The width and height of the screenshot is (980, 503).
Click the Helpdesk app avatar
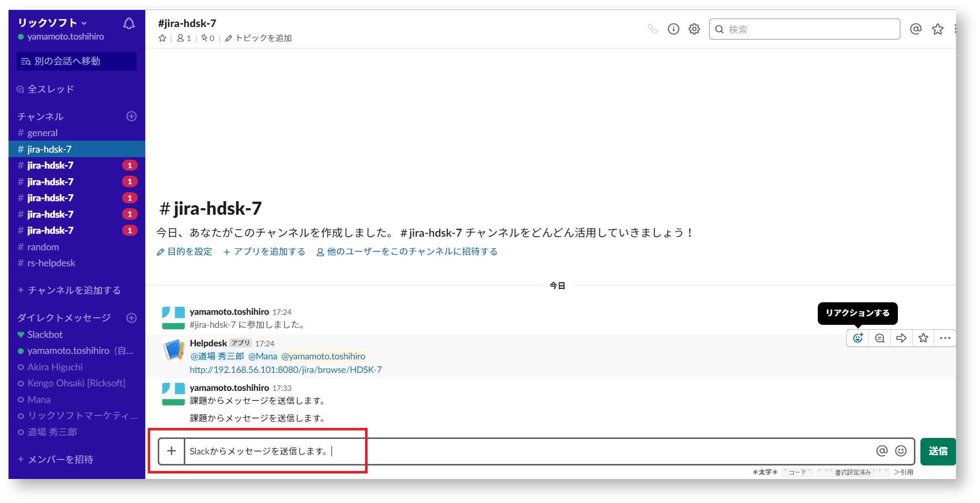click(x=173, y=349)
